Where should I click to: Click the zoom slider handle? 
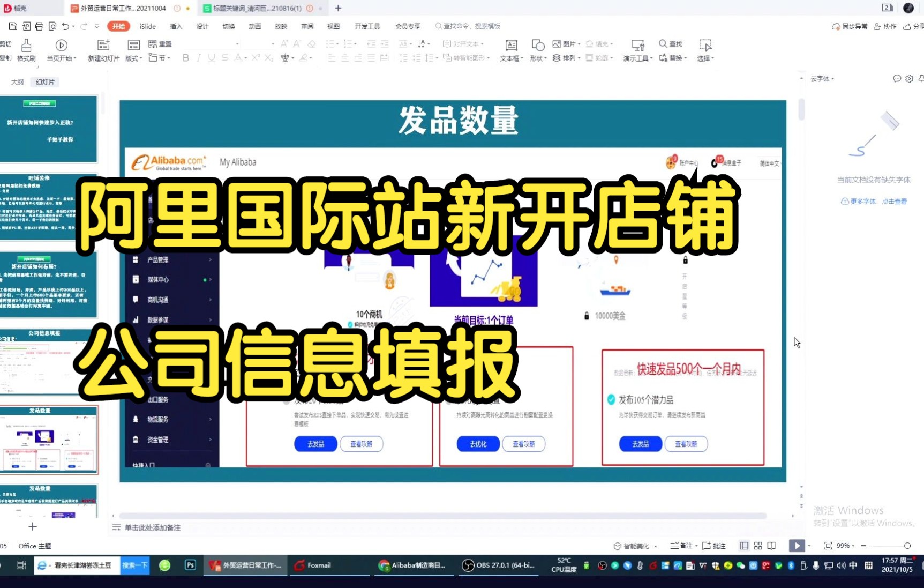click(x=907, y=546)
